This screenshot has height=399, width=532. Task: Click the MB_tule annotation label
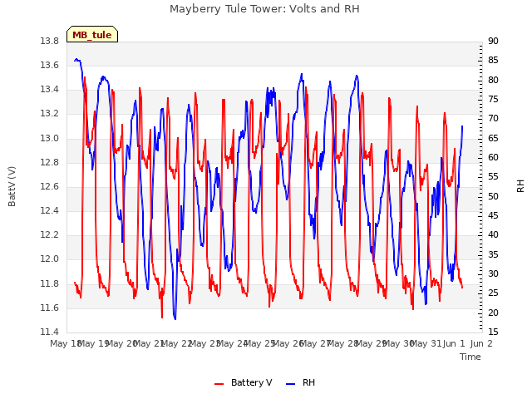(x=92, y=35)
